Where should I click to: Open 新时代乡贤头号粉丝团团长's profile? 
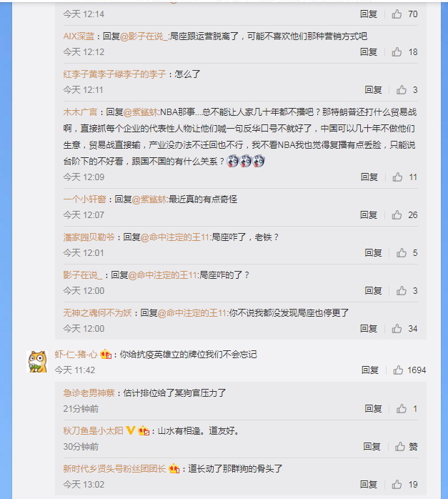pos(114,468)
